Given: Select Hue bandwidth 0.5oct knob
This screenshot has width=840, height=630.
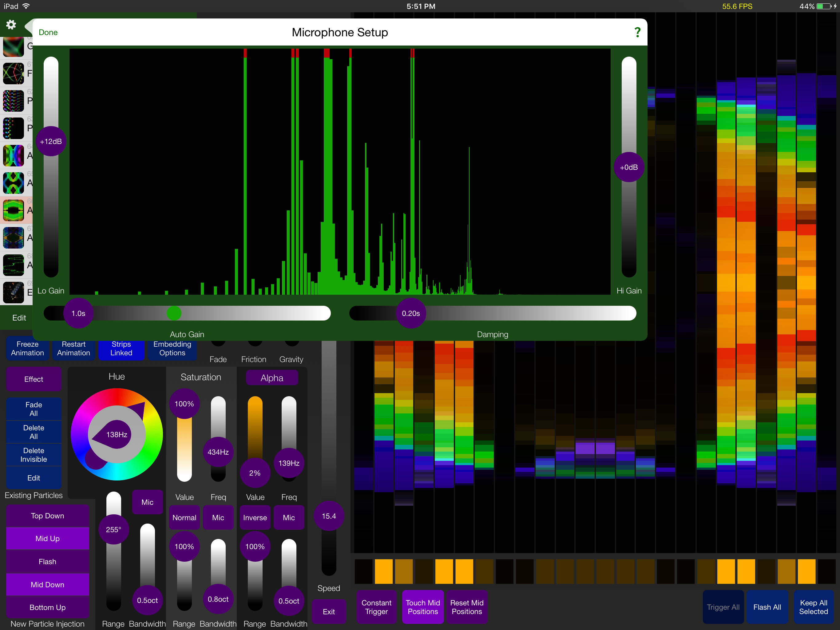Looking at the screenshot, I should (147, 600).
